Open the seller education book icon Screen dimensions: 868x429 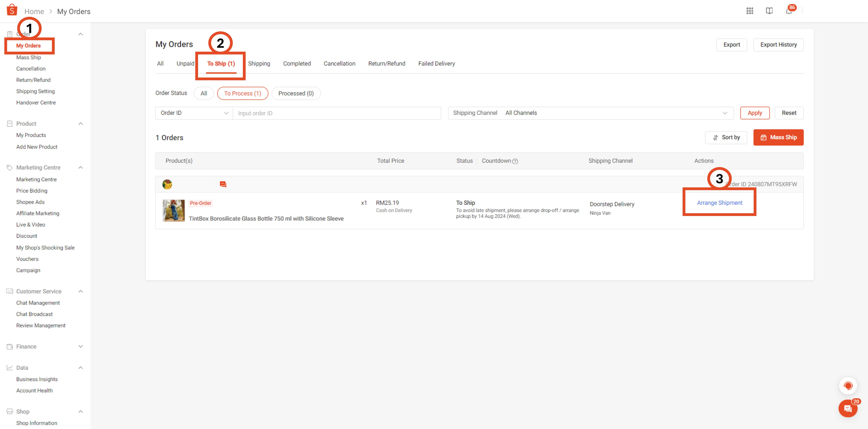[x=769, y=11]
